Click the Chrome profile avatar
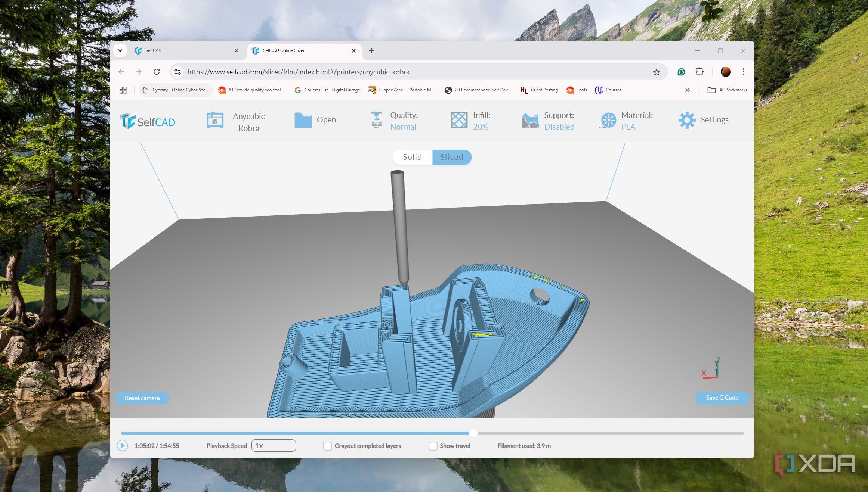 click(726, 72)
